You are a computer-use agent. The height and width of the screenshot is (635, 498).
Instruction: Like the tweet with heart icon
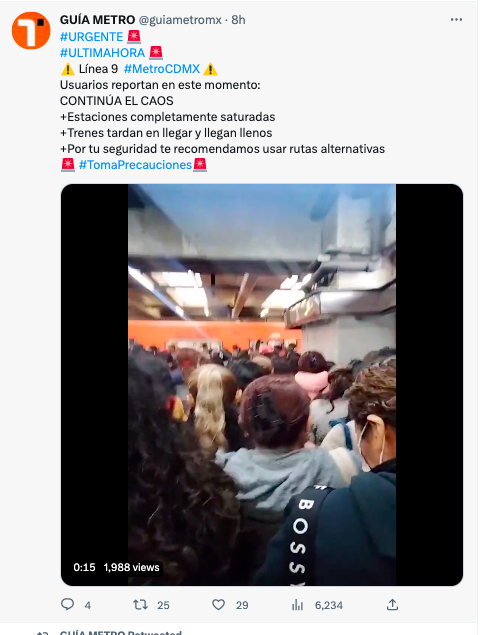click(x=219, y=605)
